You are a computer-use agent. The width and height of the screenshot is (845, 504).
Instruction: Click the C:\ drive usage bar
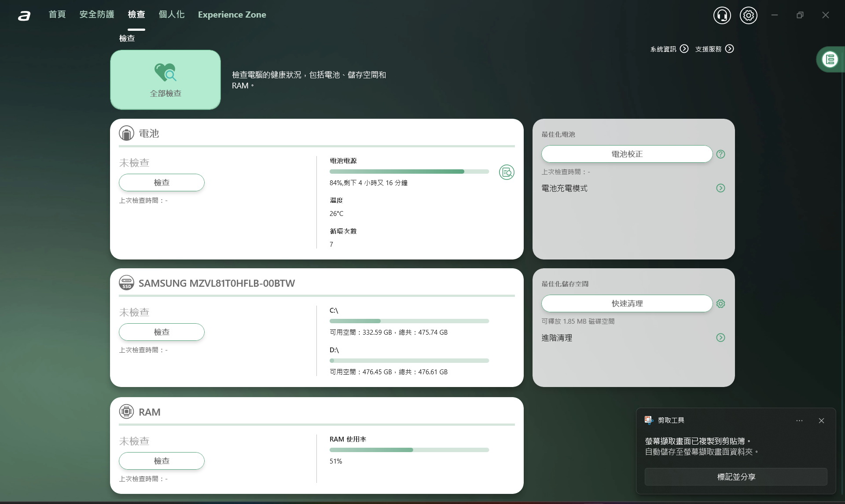(409, 321)
